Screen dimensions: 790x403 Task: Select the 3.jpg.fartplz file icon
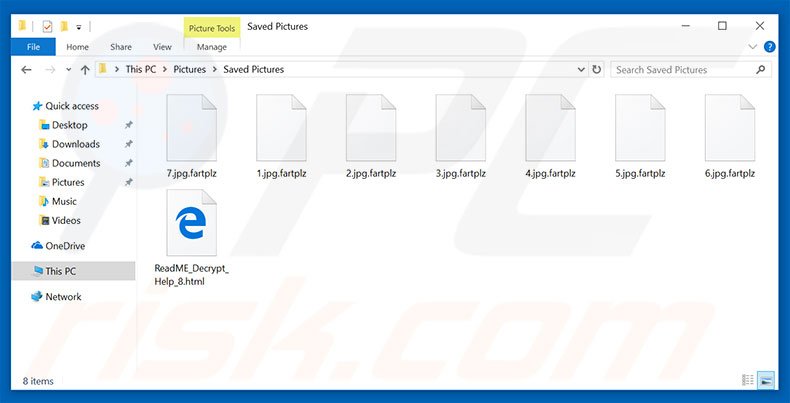point(460,128)
